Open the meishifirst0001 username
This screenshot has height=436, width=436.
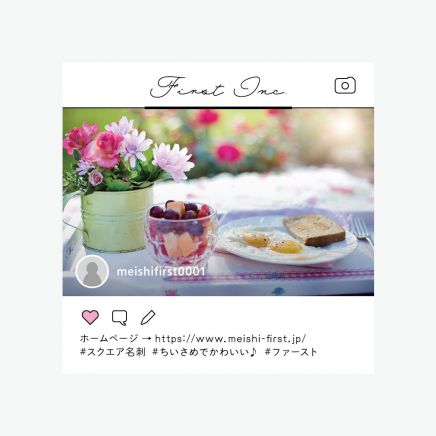coord(161,272)
